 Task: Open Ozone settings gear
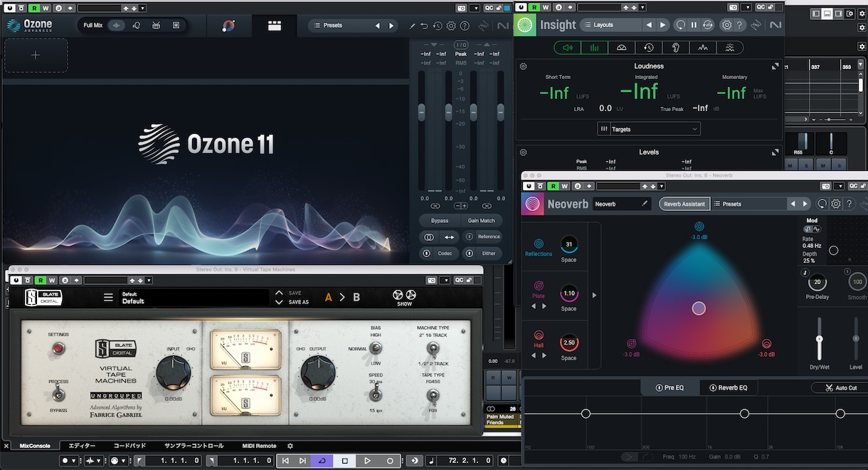[451, 26]
